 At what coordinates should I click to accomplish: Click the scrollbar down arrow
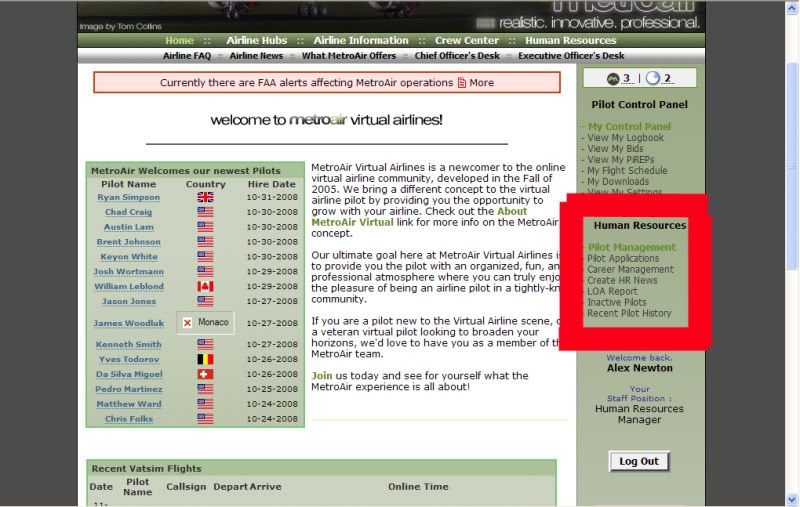coord(792,499)
